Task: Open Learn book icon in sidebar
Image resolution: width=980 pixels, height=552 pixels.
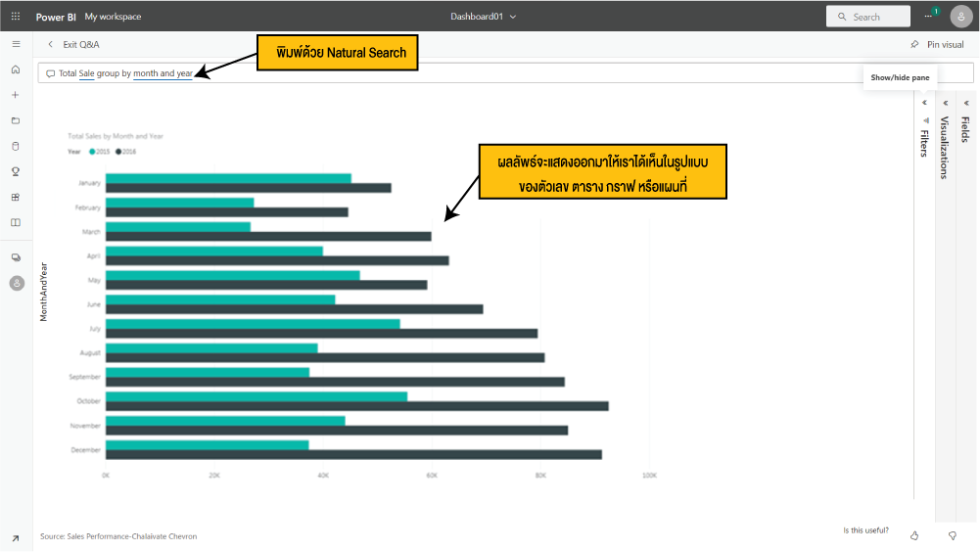Action: click(16, 222)
